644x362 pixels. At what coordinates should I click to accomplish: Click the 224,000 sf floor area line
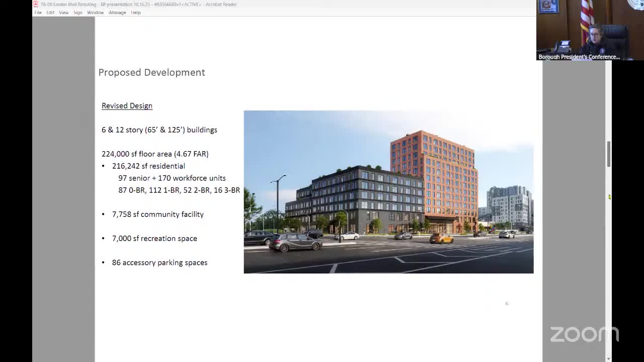155,154
